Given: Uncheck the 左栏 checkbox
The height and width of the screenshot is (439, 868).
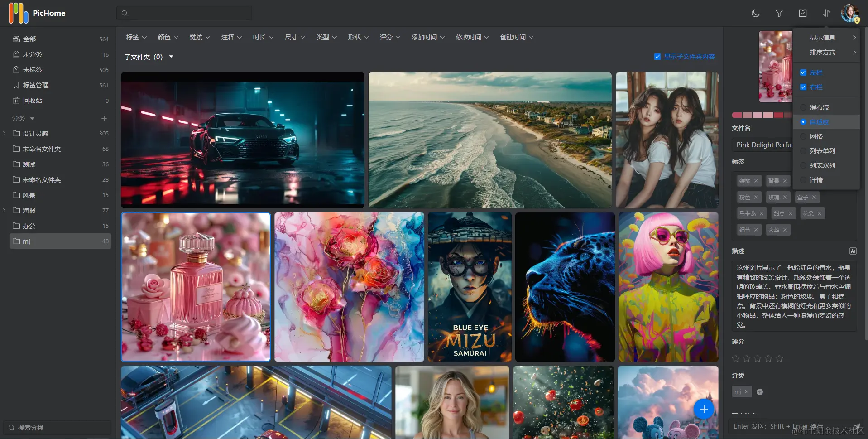Looking at the screenshot, I should click(x=803, y=72).
